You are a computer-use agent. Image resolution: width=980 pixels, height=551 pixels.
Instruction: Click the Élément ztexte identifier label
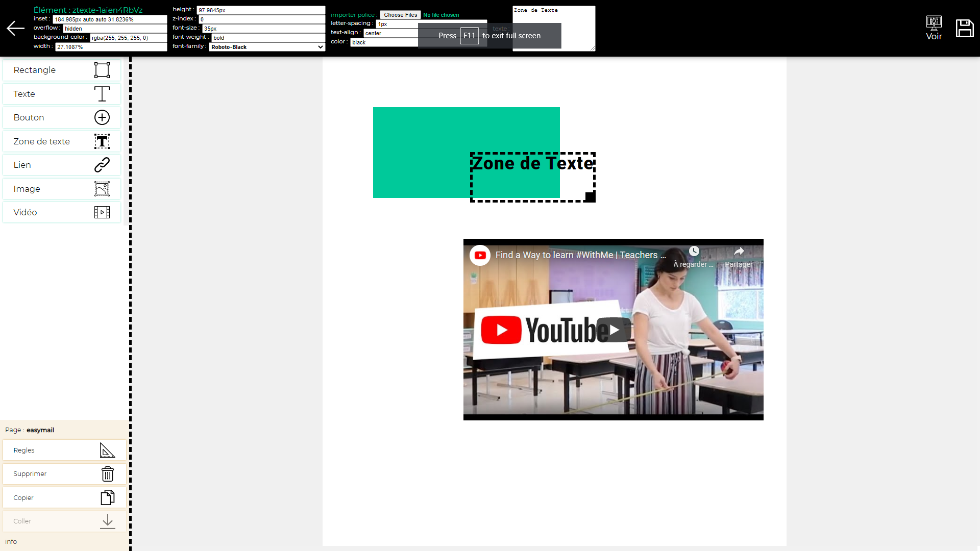pyautogui.click(x=88, y=10)
